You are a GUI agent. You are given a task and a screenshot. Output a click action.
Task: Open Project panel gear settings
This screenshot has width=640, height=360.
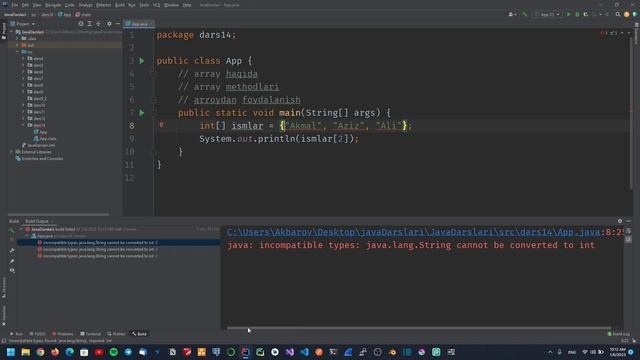click(109, 24)
